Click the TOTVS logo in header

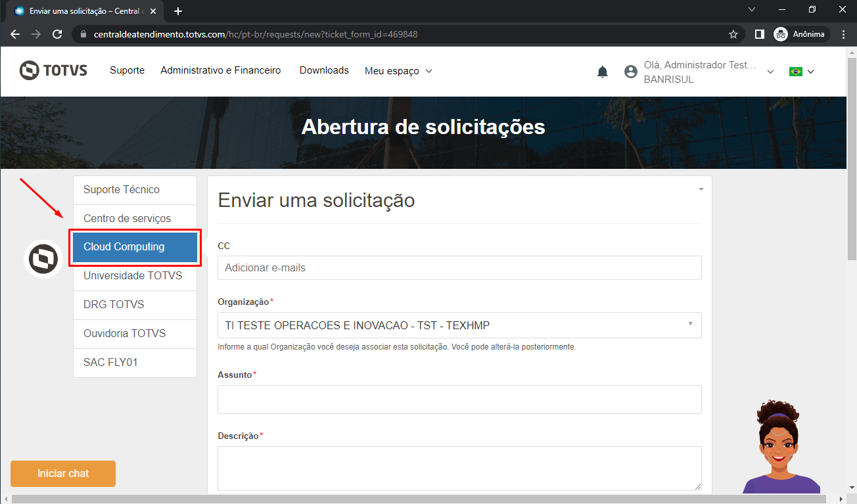(x=53, y=70)
